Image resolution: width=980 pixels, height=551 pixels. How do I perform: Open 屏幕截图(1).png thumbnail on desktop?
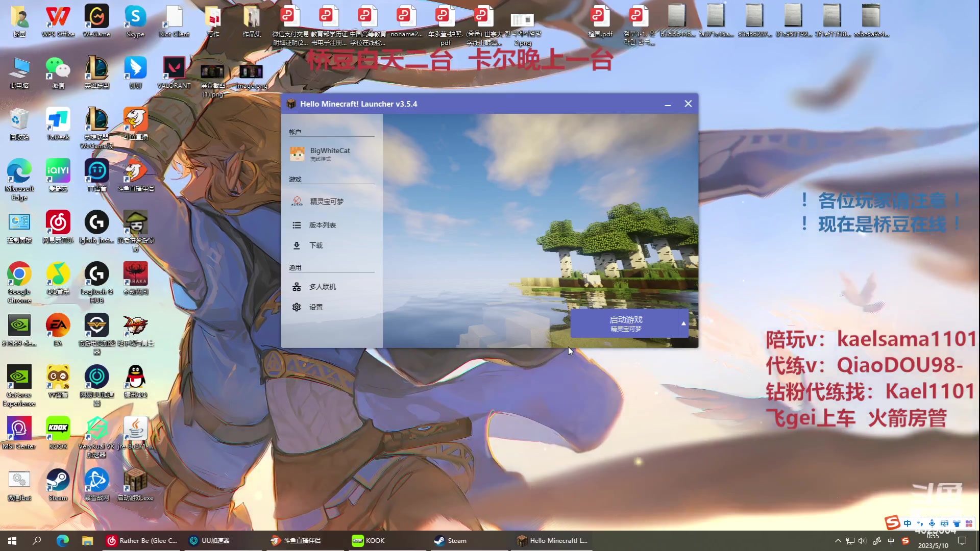pos(212,81)
